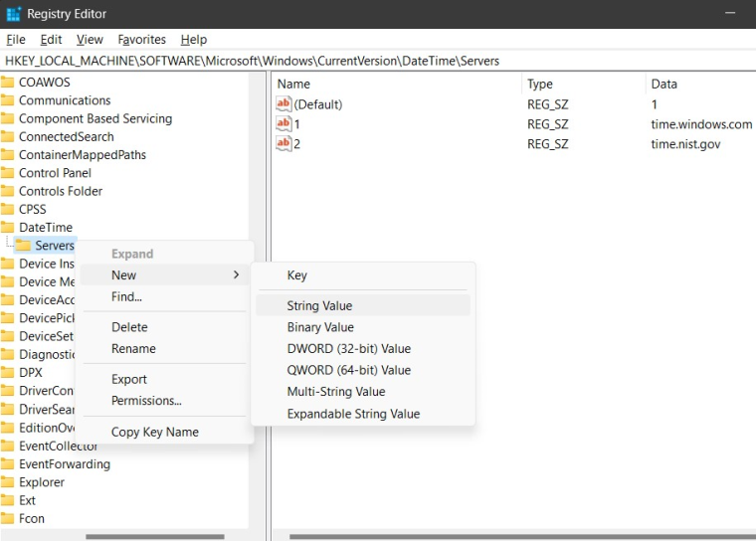
Task: Create a new Key from submenu
Action: pos(296,275)
